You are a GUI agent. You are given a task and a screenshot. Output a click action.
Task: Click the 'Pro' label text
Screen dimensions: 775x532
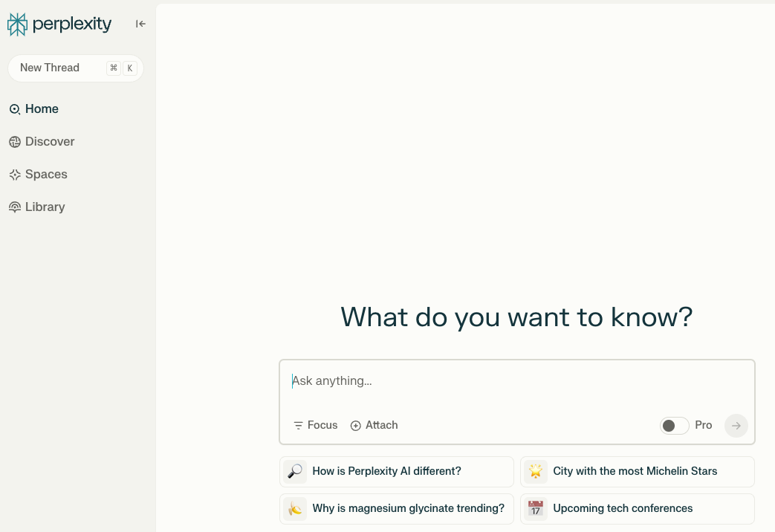pos(704,425)
